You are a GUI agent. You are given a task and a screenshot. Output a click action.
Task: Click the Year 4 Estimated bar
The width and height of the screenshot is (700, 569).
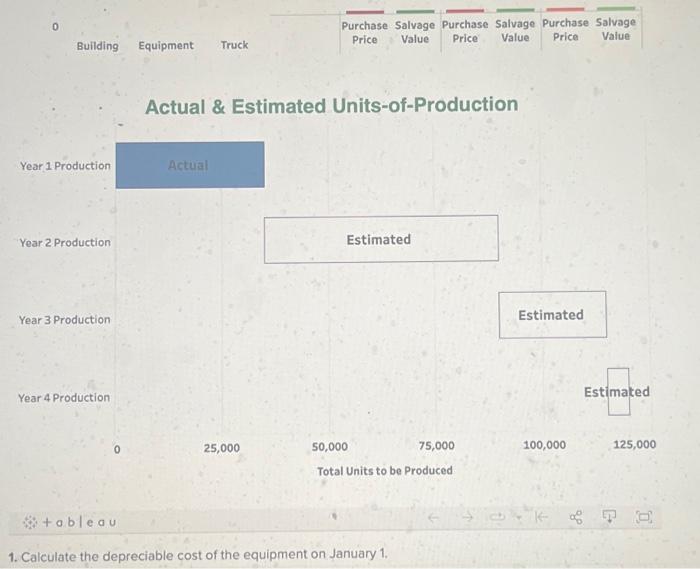619,392
